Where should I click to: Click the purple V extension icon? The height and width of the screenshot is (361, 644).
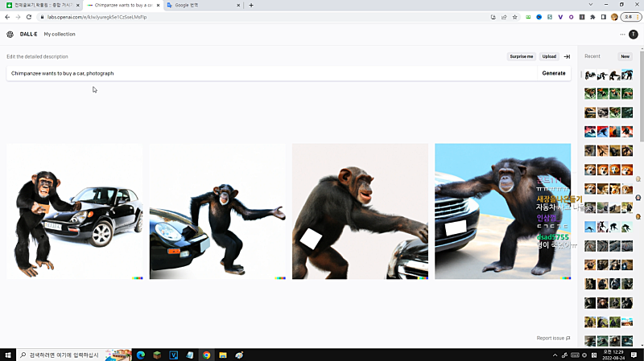pyautogui.click(x=560, y=17)
